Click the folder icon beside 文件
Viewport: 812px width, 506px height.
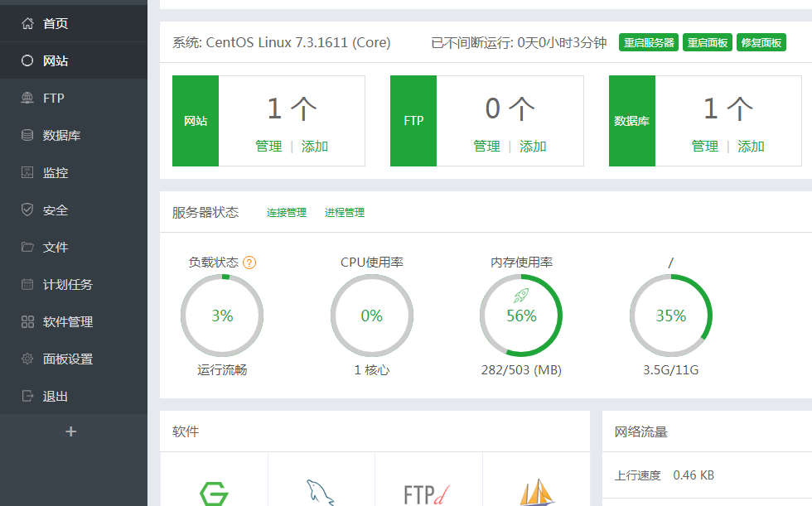click(x=27, y=247)
